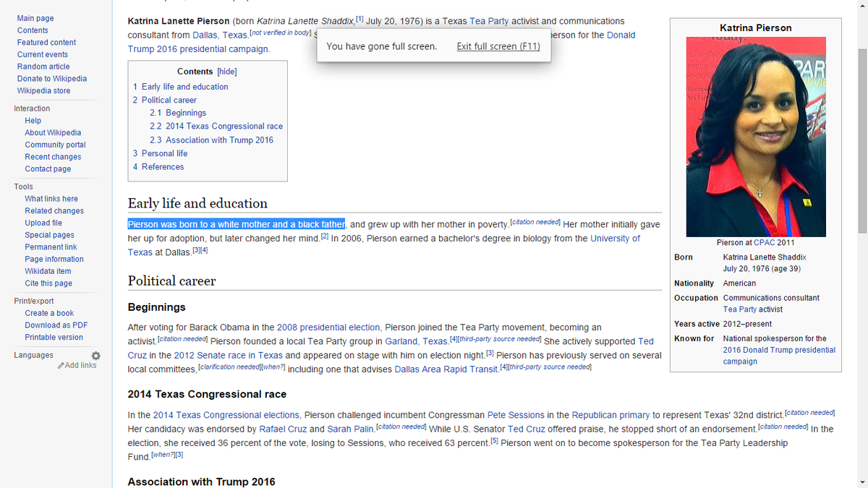Choose Download as PDF
868x488 pixels.
point(56,325)
